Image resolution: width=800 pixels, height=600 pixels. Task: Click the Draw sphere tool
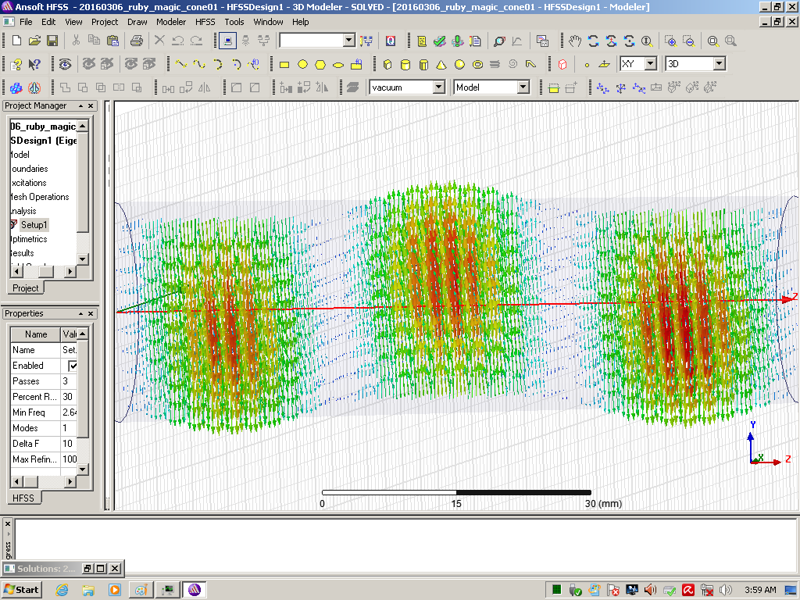tap(460, 65)
